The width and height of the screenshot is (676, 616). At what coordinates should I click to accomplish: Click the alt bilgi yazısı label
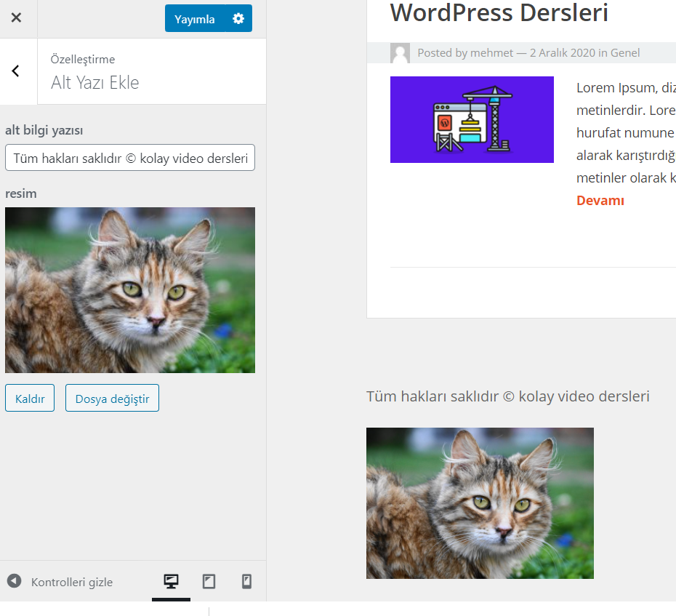pyautogui.click(x=44, y=130)
